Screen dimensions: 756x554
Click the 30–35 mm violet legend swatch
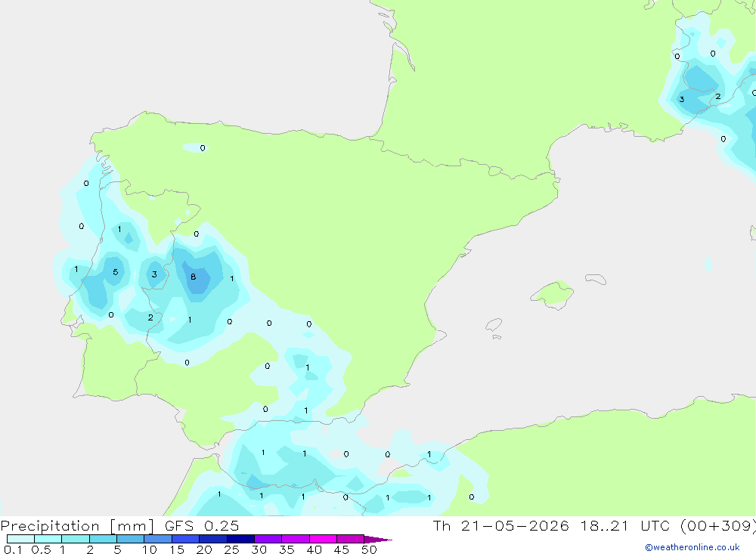pyautogui.click(x=268, y=539)
